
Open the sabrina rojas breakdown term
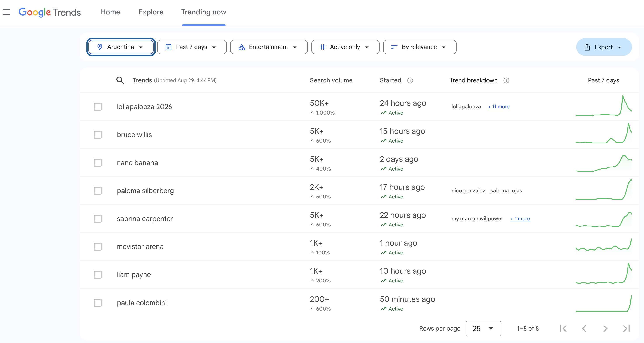(x=506, y=191)
